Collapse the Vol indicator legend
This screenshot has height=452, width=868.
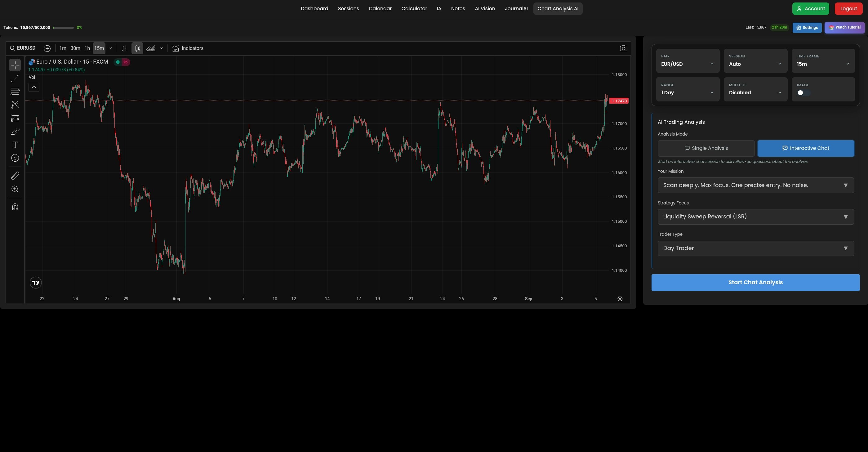coord(34,87)
